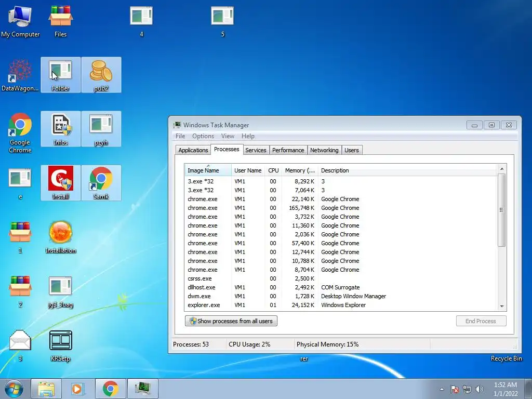Sort by User Name column header
532x399 pixels.
pyautogui.click(x=248, y=170)
